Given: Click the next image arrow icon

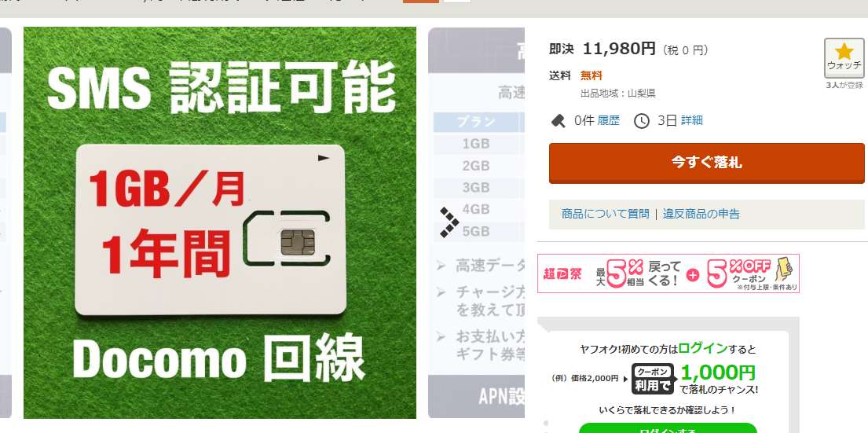Looking at the screenshot, I should [449, 222].
